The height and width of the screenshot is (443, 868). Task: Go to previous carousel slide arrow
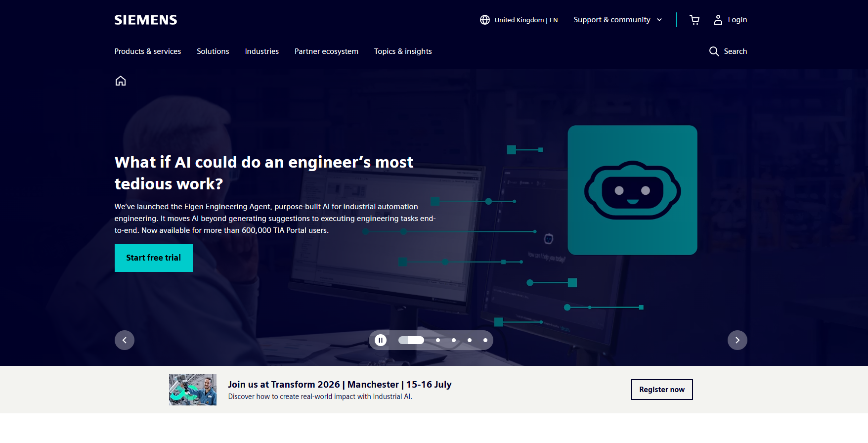pyautogui.click(x=125, y=340)
